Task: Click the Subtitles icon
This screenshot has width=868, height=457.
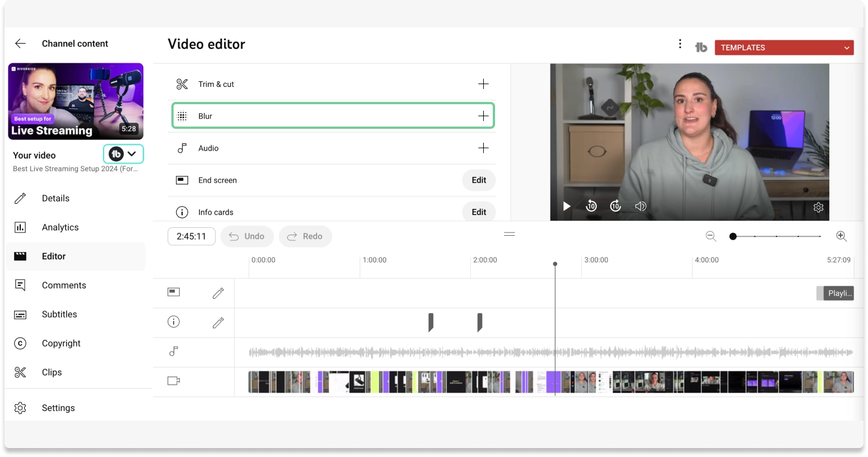Action: [x=20, y=315]
